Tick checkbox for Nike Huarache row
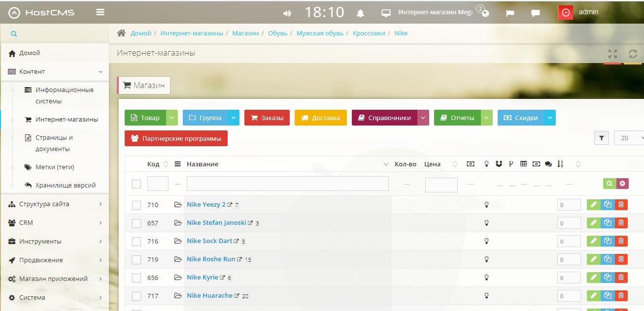The width and height of the screenshot is (644, 311). [136, 296]
